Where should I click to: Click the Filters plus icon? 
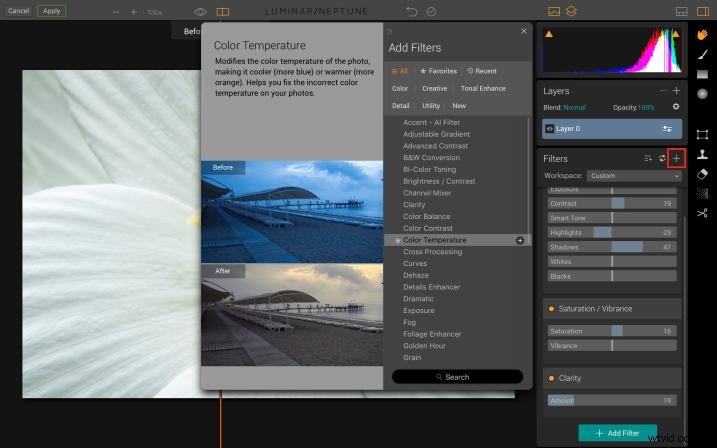click(x=676, y=159)
